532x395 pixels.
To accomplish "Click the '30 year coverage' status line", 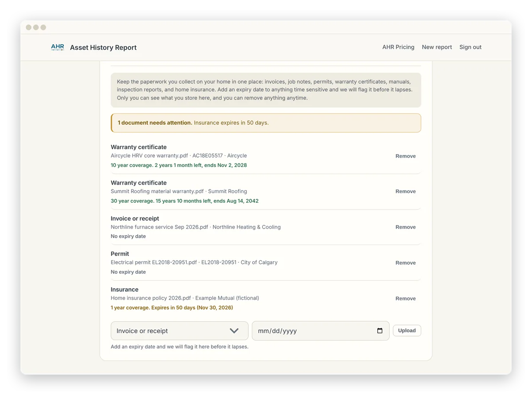I will pos(184,201).
